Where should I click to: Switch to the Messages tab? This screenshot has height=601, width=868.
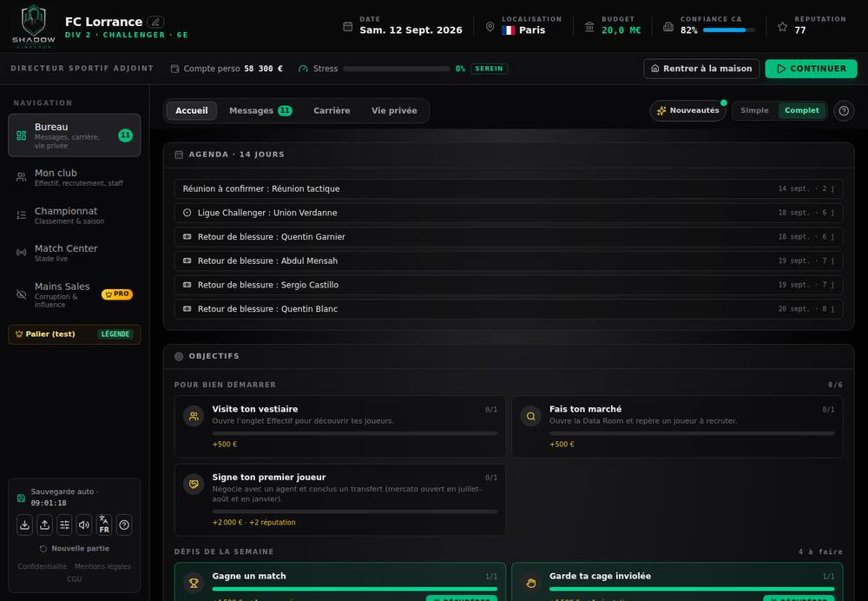(x=260, y=111)
